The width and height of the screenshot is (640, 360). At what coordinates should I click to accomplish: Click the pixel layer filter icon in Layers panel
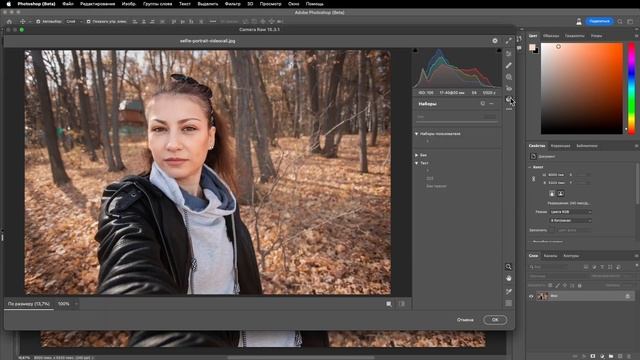pos(586,267)
